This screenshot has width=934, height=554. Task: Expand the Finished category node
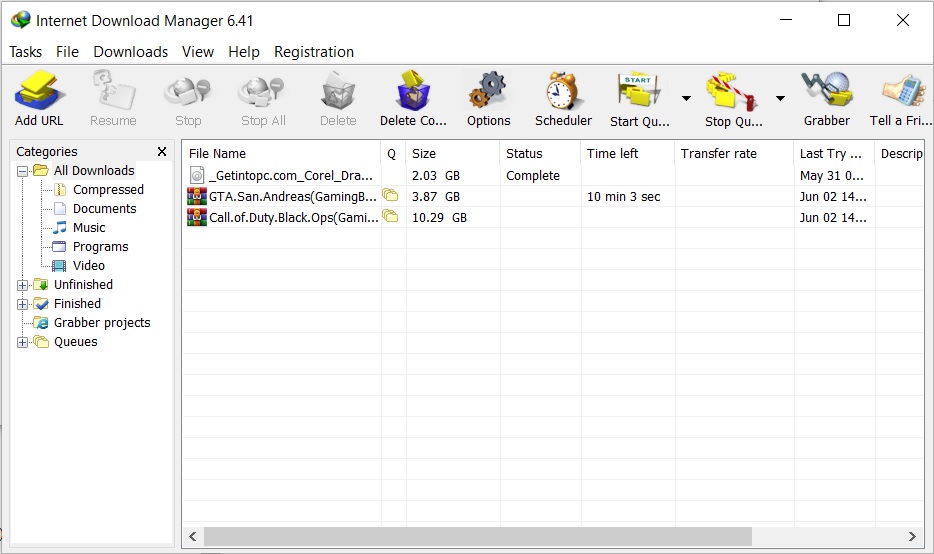pos(23,304)
